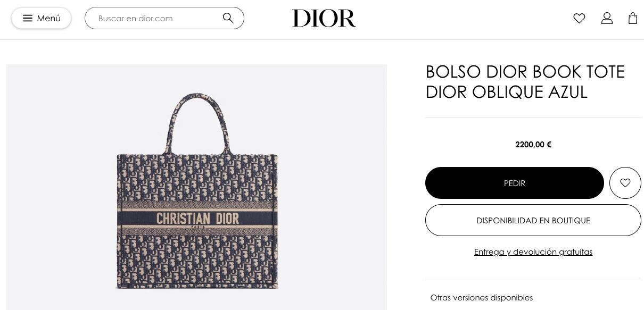Open the hamburger Menú icon

[x=28, y=18]
